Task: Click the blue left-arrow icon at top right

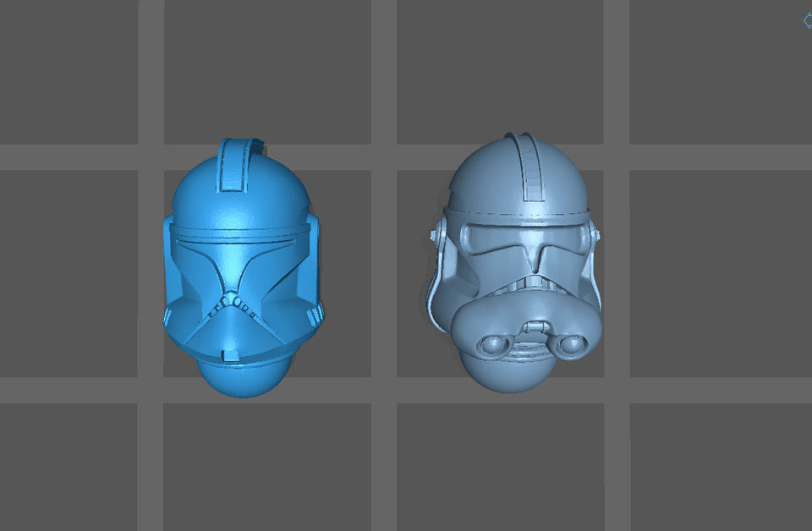Action: 807,20
